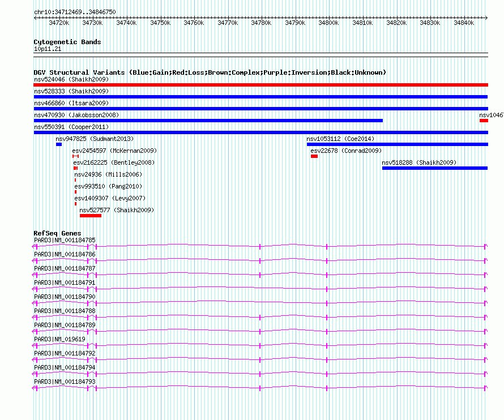Image resolution: width=504 pixels, height=420 pixels.
Task: Select PARD3|NM_001184788 transcript label
Action: [x=65, y=311]
